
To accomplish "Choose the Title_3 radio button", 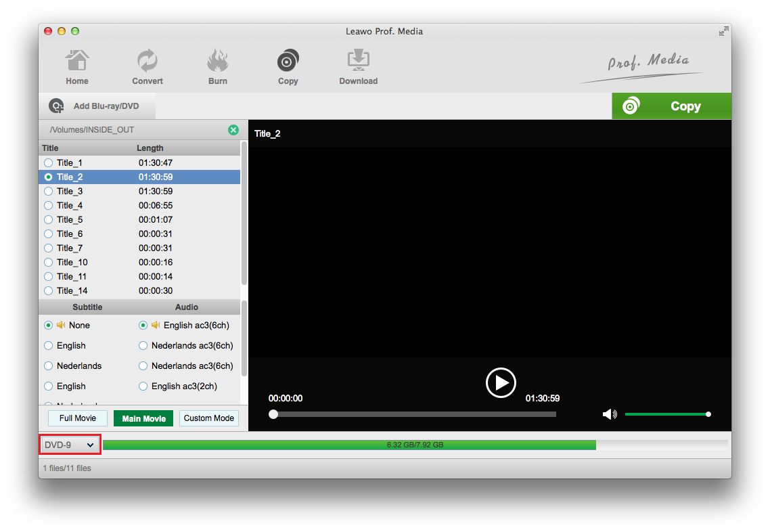I will point(48,191).
